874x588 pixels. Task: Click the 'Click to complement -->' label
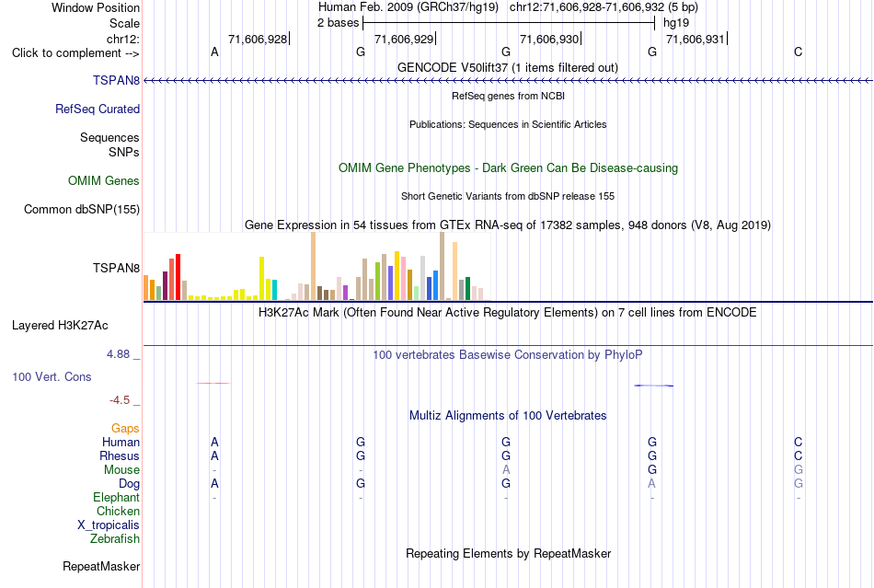coord(75,53)
